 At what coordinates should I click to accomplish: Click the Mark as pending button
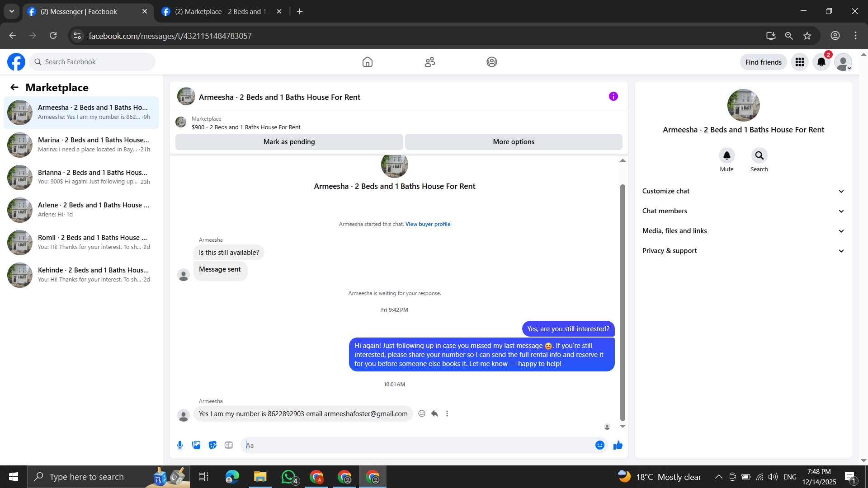point(289,142)
